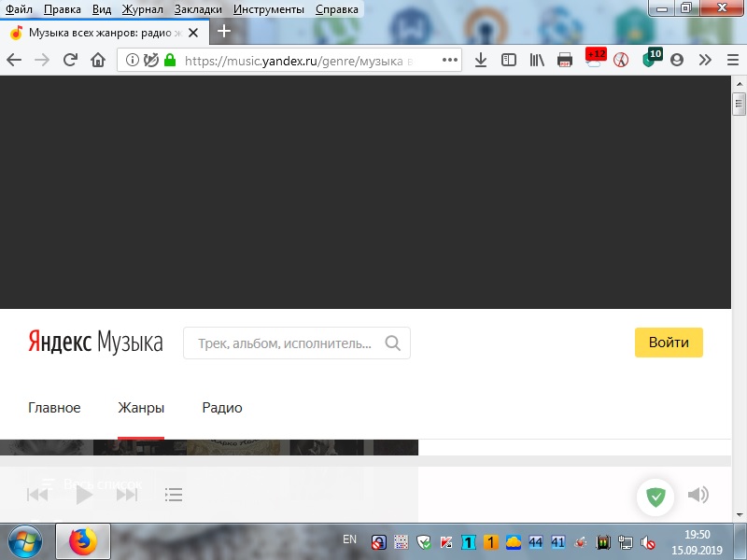Click Firefox icon on the taskbar
Image resolution: width=747 pixels, height=560 pixels.
click(83, 541)
